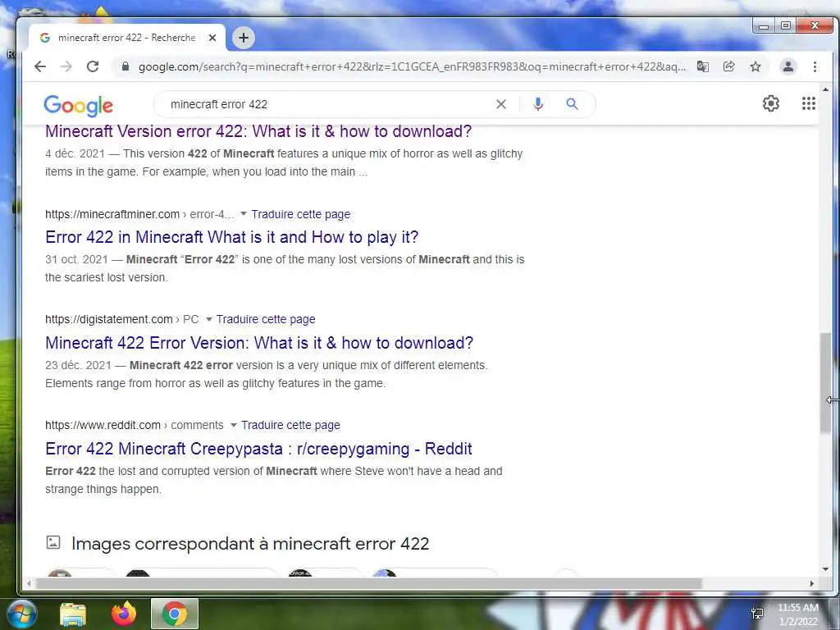This screenshot has height=630, width=840.
Task: Open Error 422 Minecraft Creepypasta Reddit result
Action: pyautogui.click(x=258, y=449)
